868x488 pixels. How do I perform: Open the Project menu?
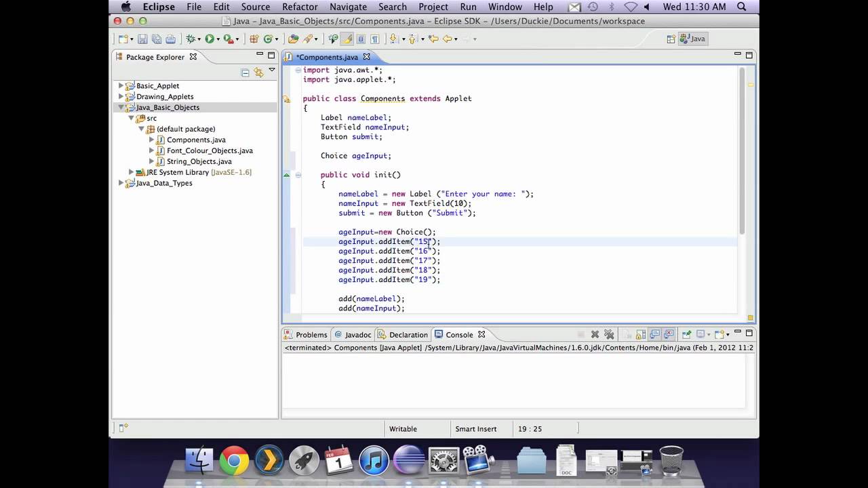pos(433,7)
